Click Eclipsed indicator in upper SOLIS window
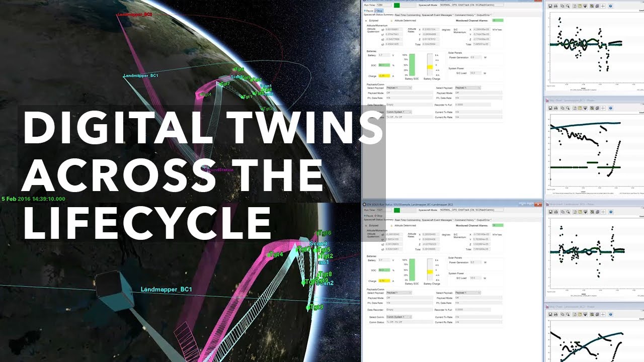 pyautogui.click(x=371, y=21)
